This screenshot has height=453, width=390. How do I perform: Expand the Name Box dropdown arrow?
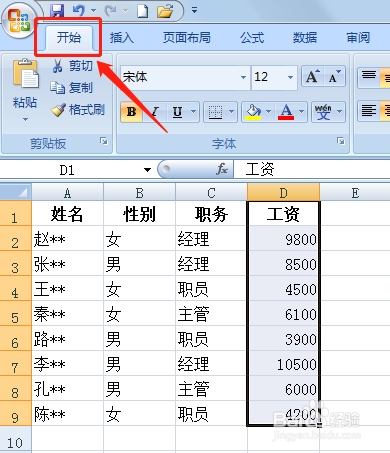tap(147, 170)
